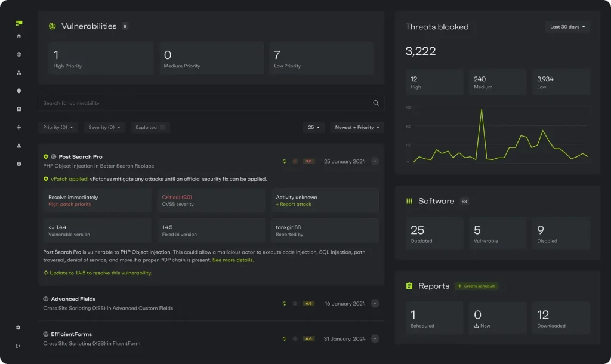
Task: Expand the EfficientForms vulnerability row
Action: [x=375, y=338]
